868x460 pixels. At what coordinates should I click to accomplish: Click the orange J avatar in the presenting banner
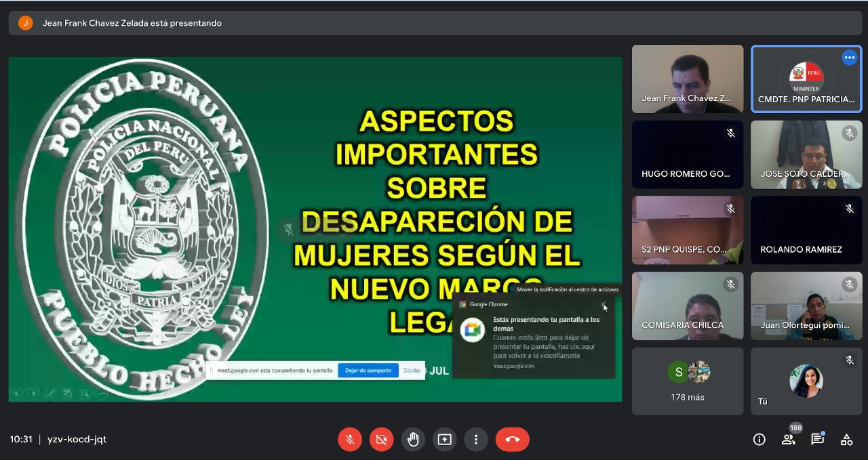tap(26, 23)
